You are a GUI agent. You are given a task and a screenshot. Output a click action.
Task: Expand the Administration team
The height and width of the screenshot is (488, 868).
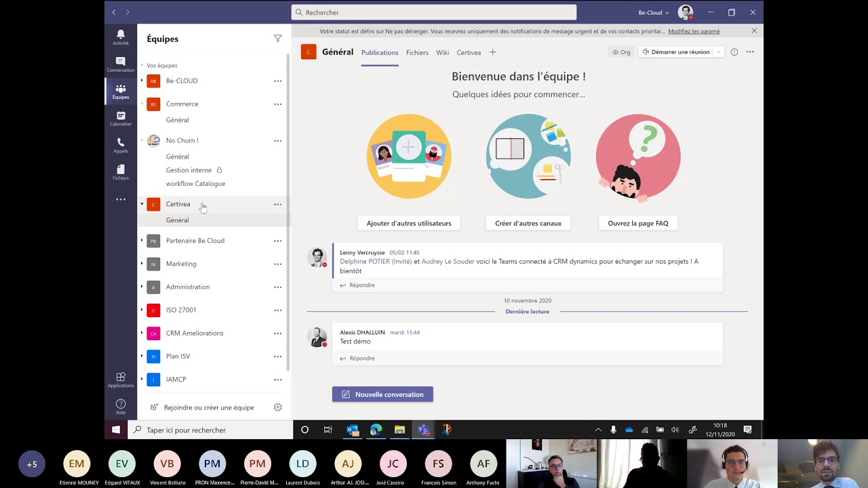pos(142,287)
